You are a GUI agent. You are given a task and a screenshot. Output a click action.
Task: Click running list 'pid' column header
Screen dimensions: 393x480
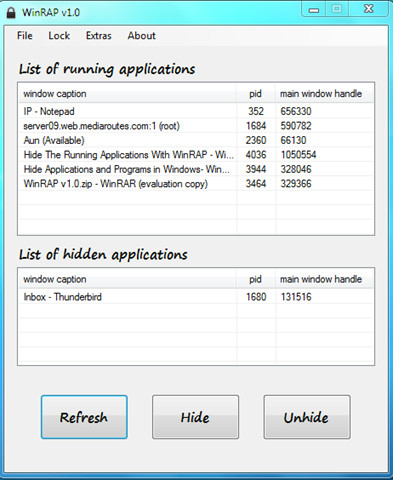pyautogui.click(x=256, y=94)
